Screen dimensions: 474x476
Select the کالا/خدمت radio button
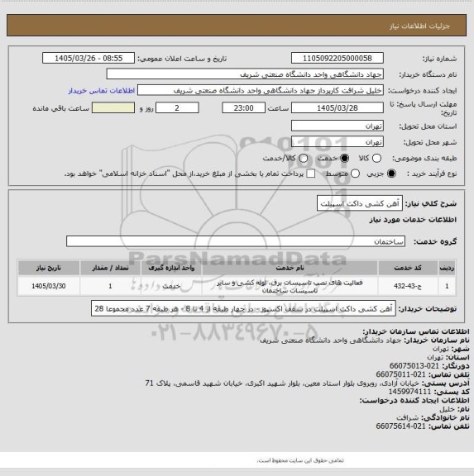pyautogui.click(x=303, y=158)
